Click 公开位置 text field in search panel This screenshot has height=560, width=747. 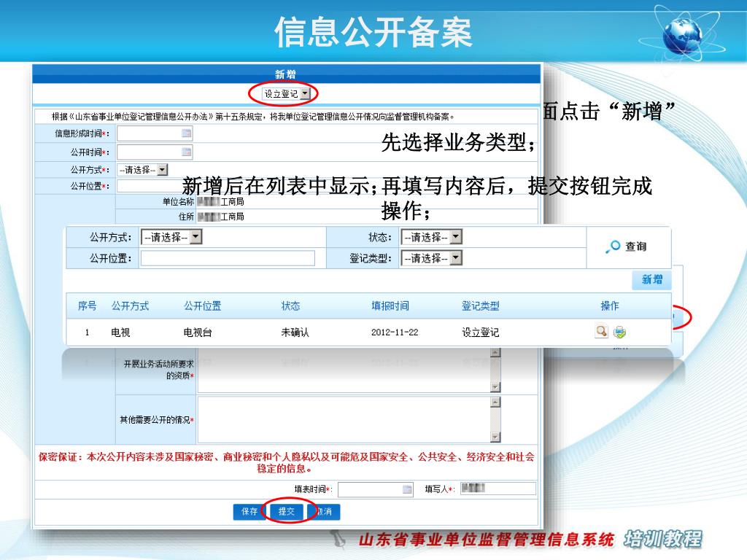point(228,258)
